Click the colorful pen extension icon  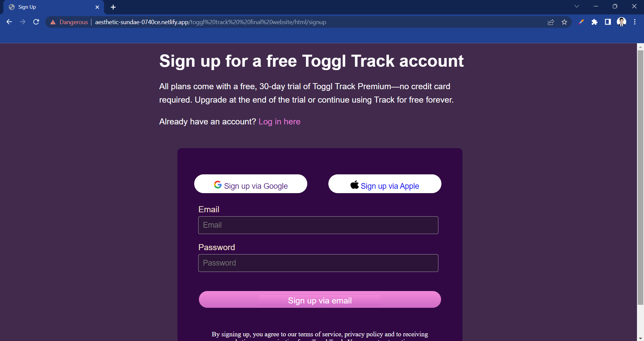581,22
